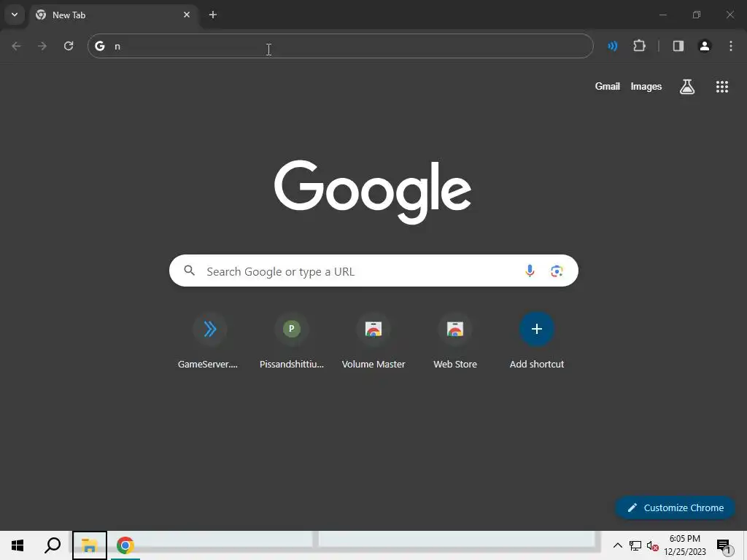The image size is (747, 560).
Task: Open the Windows Start menu
Action: pos(18,545)
